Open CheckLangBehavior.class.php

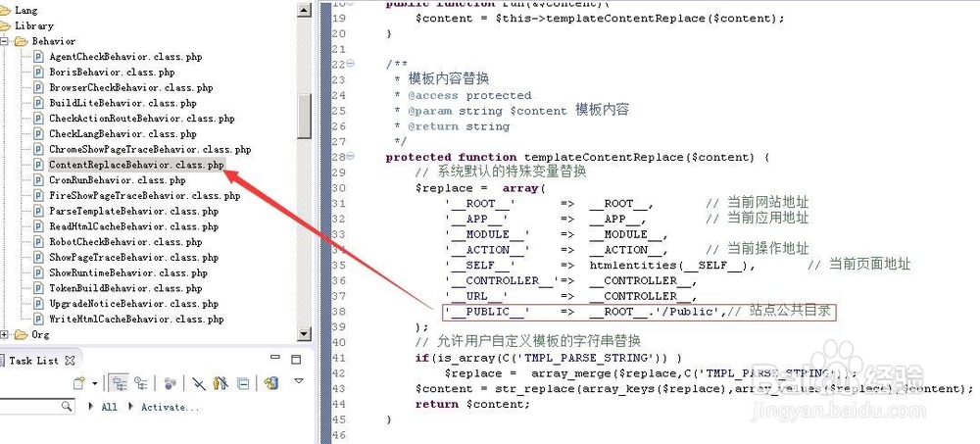[x=122, y=134]
